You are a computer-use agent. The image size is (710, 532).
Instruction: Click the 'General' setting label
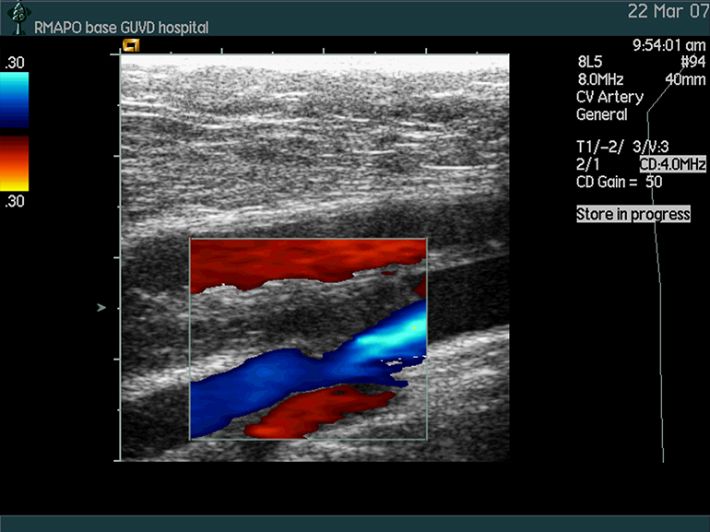602,115
